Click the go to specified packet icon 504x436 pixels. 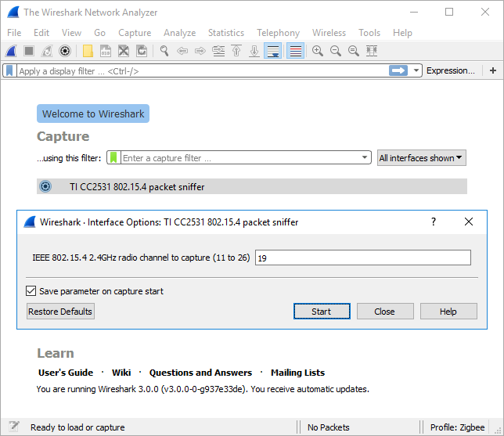pyautogui.click(x=218, y=51)
